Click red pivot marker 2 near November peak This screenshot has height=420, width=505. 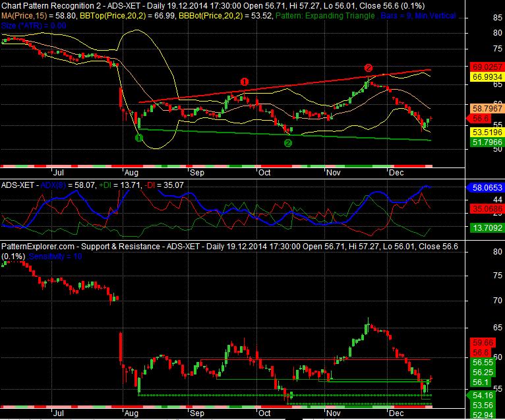(x=369, y=68)
